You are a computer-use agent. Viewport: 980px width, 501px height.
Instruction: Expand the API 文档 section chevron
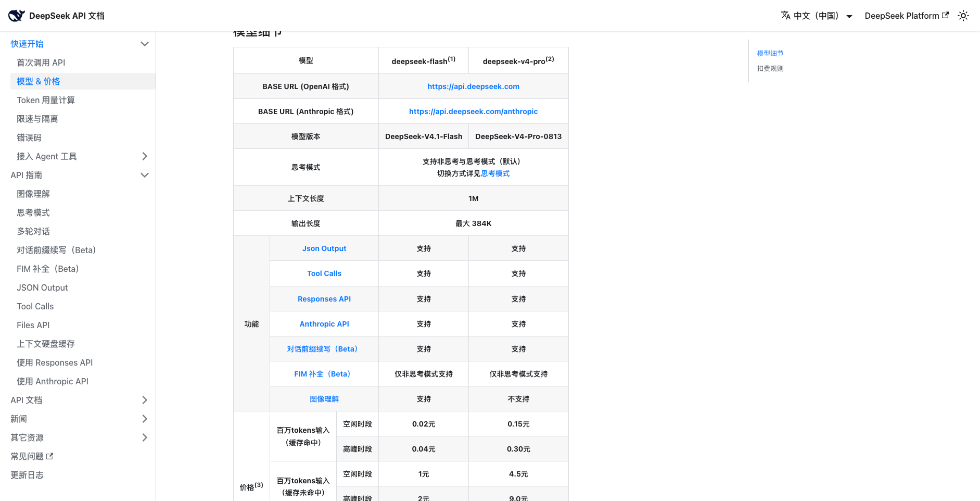coord(145,400)
